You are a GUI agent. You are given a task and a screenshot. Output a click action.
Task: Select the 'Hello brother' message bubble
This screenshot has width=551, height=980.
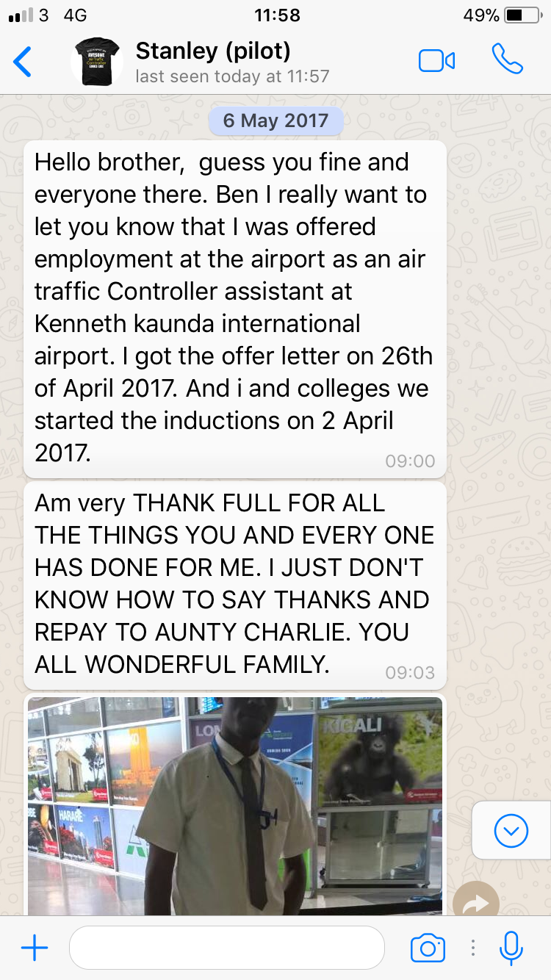click(x=235, y=309)
